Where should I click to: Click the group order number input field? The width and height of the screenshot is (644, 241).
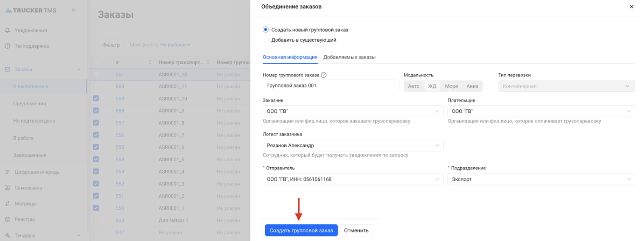pyautogui.click(x=331, y=86)
